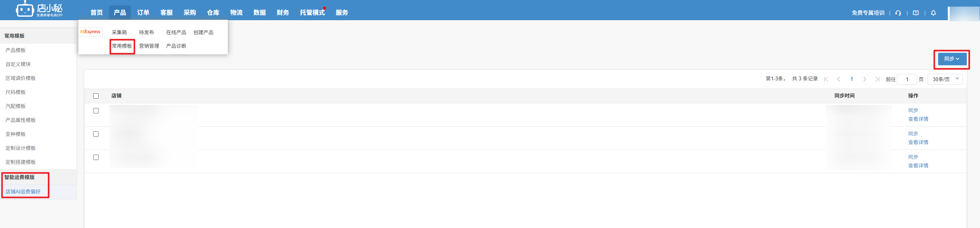
Task: Open the AliExpress platform selector
Action: pos(90,32)
